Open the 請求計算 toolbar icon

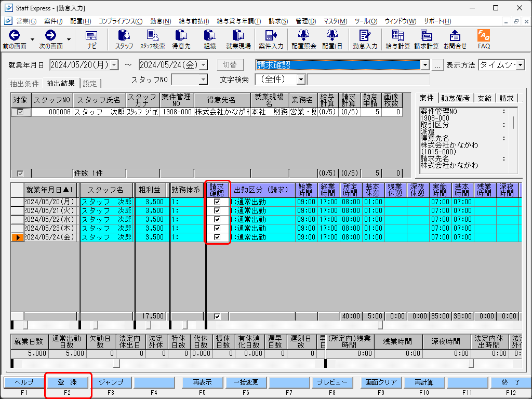427,39
